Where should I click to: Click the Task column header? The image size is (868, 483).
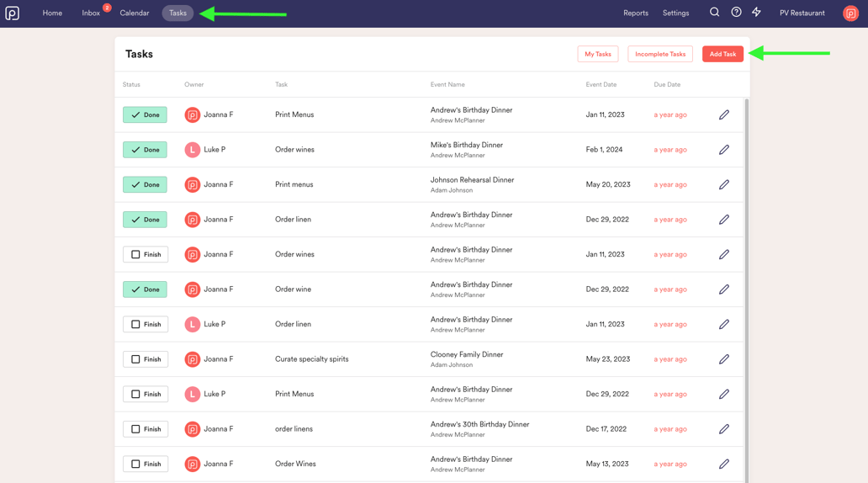pos(281,85)
